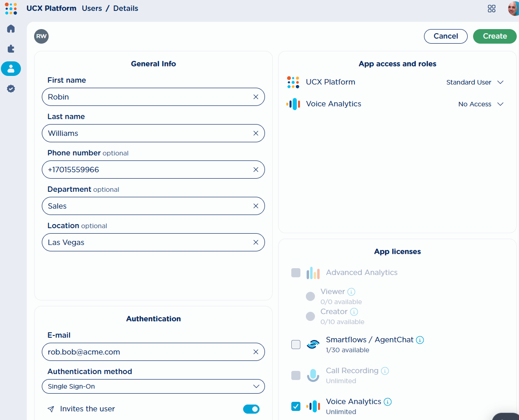
Task: Clear the Phone number field
Action: click(255, 170)
